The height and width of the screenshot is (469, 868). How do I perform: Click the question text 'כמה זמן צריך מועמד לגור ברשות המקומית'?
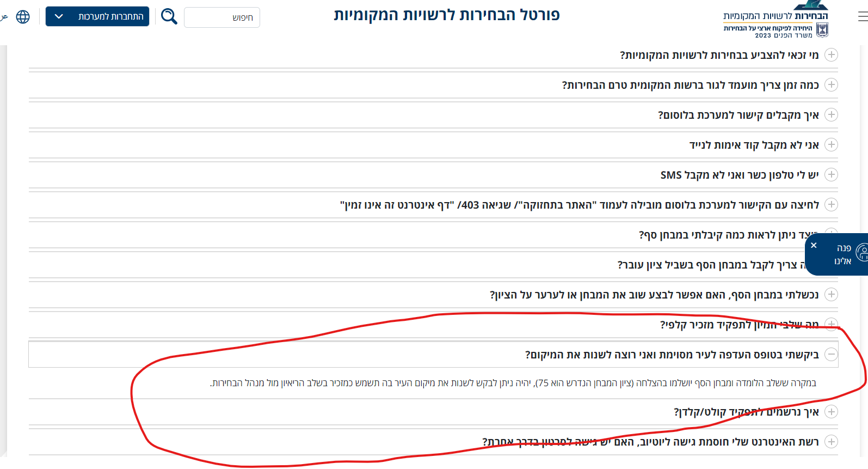pyautogui.click(x=691, y=85)
